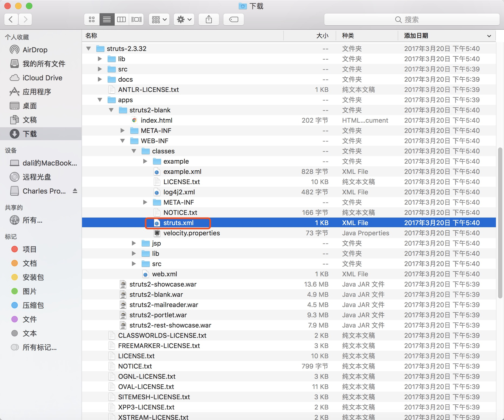
Task: Select the index.html file
Action: (x=289, y=121)
